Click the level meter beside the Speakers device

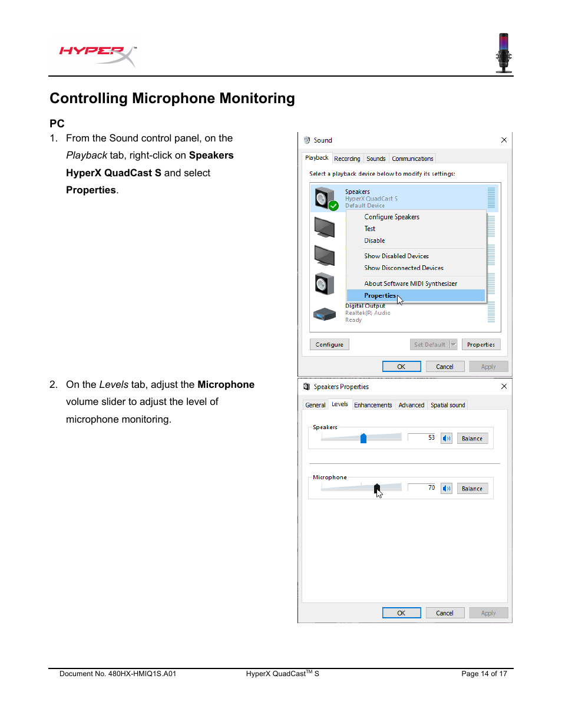(491, 198)
